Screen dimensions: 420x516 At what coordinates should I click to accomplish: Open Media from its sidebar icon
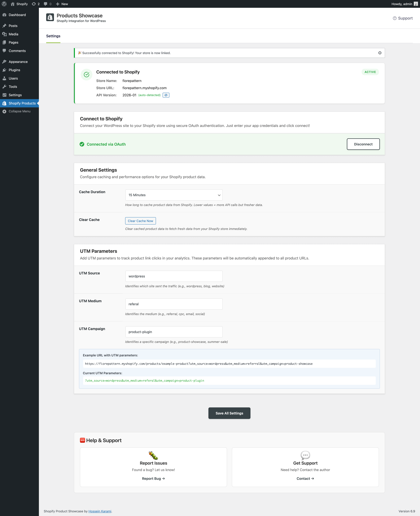tap(5, 34)
